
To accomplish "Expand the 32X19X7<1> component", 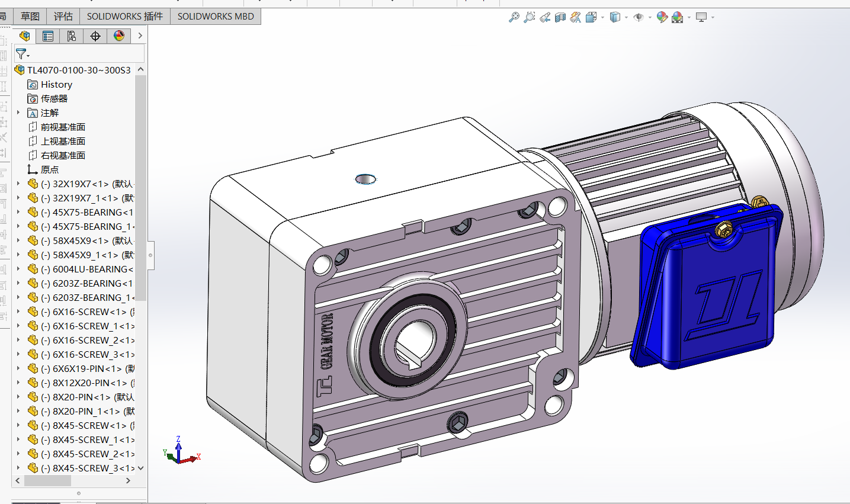I will [x=18, y=184].
